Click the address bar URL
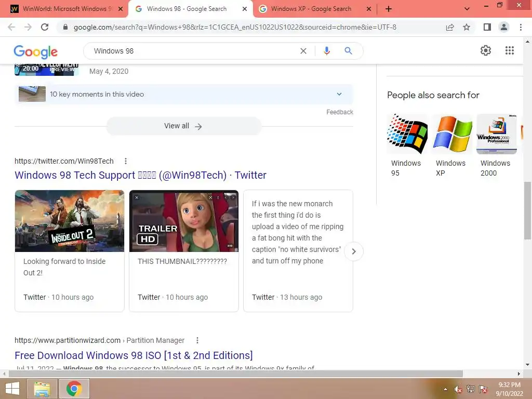 pos(235,27)
